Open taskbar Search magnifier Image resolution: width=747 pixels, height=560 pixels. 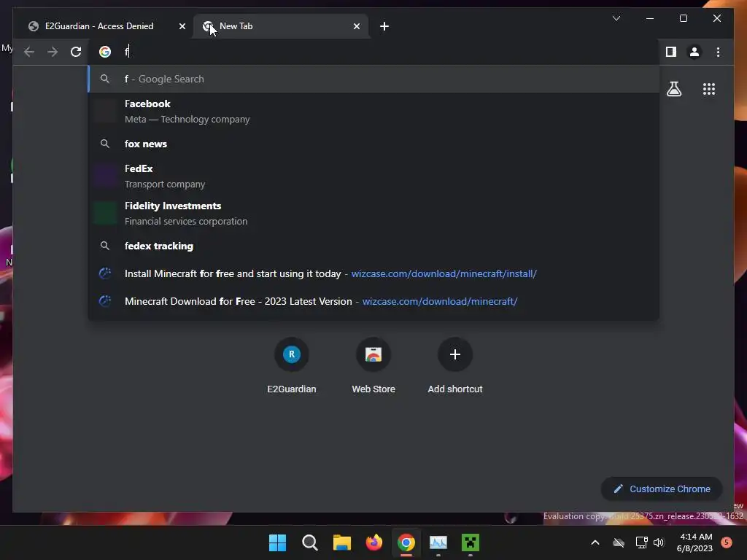point(309,542)
